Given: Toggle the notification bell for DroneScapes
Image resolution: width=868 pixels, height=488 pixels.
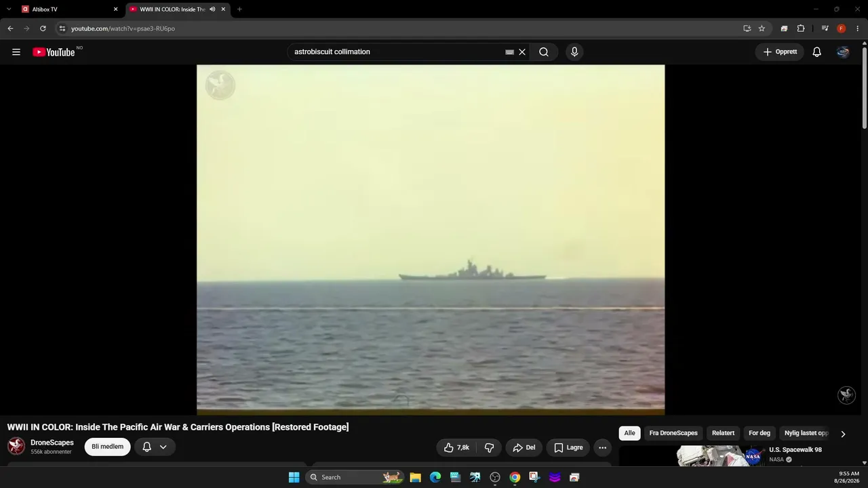Looking at the screenshot, I should [146, 447].
